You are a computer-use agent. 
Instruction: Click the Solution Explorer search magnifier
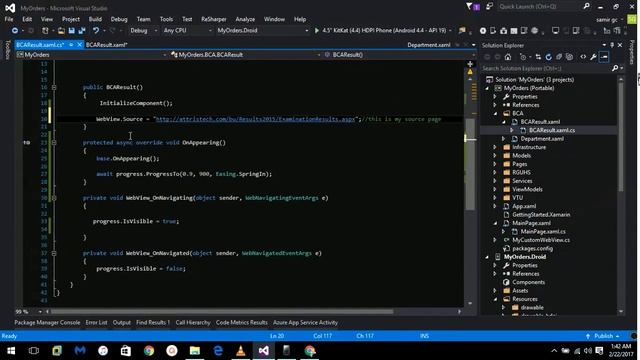(x=615, y=69)
